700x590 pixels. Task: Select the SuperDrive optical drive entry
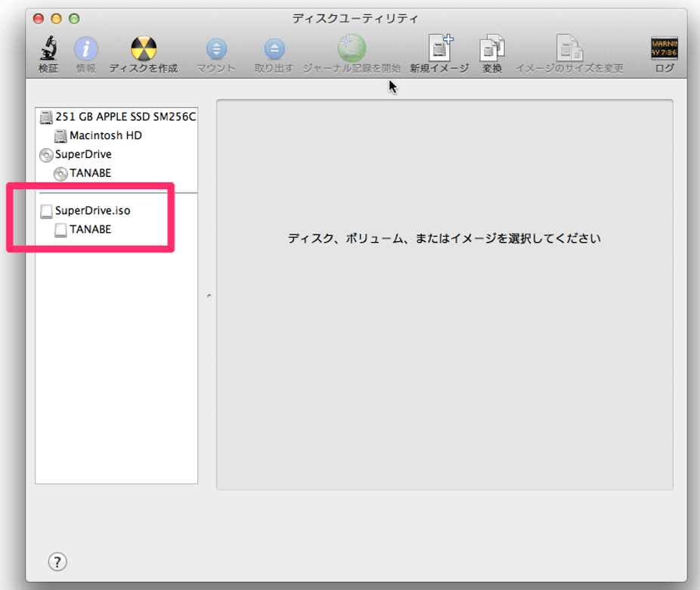116,154
